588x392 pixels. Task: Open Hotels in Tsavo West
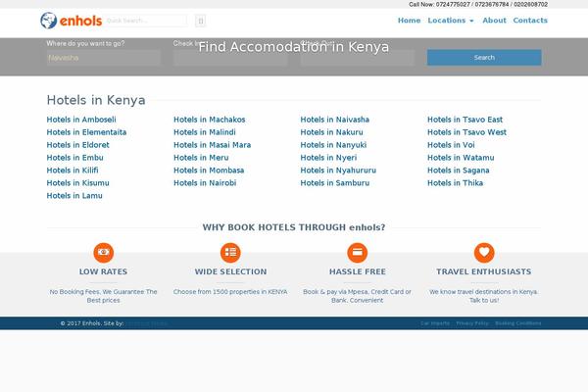466,132
